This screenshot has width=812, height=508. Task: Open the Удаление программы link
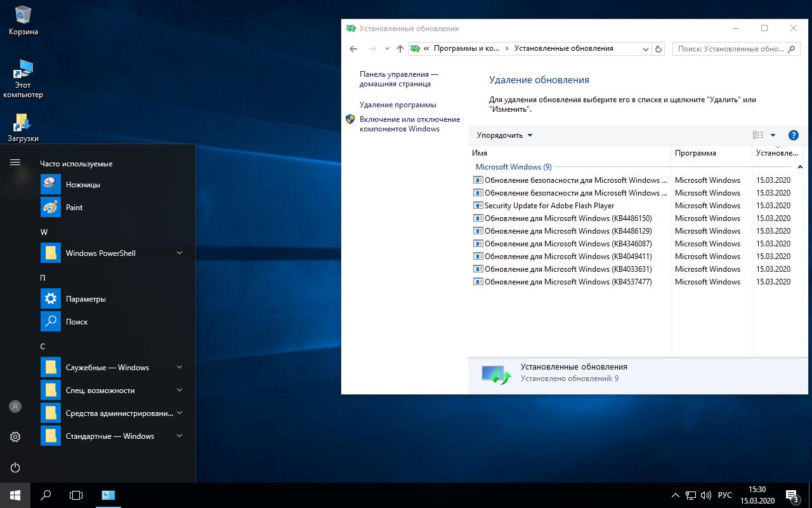click(398, 104)
